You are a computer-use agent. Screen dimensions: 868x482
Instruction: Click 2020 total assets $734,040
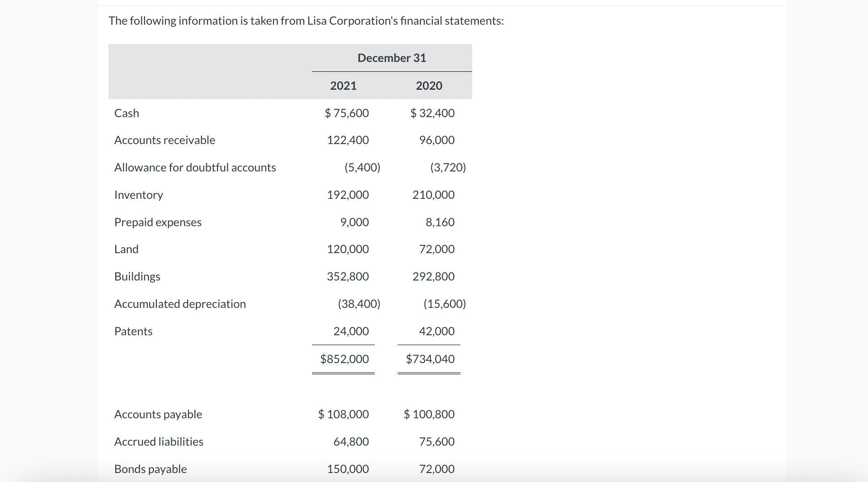(430, 359)
